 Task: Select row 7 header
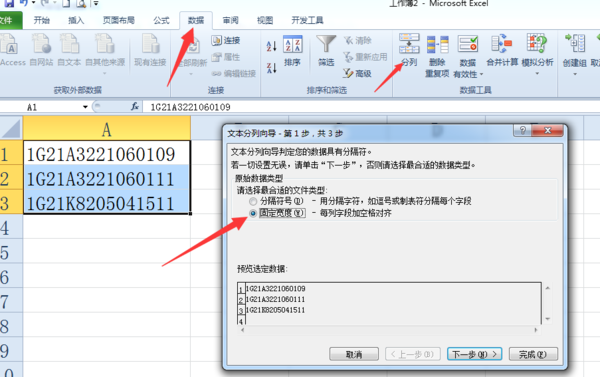tap(11, 301)
